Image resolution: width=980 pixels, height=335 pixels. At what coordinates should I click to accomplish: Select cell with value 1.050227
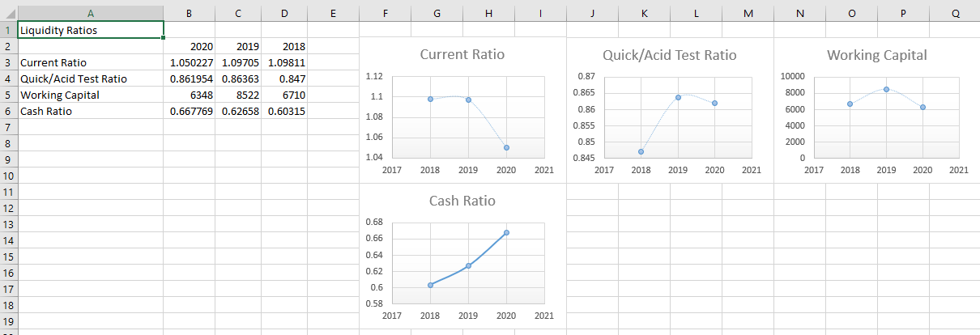point(190,62)
